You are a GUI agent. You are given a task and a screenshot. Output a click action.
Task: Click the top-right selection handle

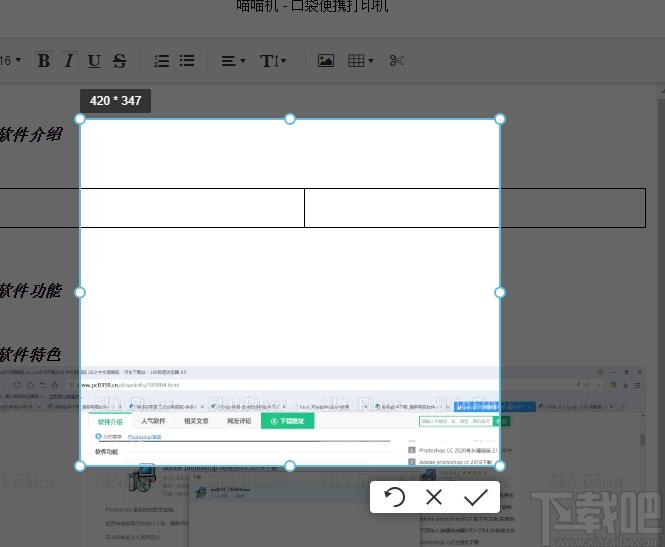pos(500,119)
